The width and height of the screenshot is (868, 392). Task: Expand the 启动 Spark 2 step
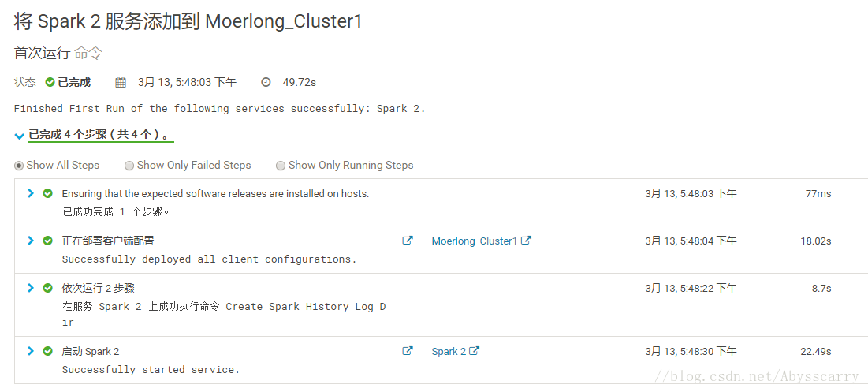[31, 351]
